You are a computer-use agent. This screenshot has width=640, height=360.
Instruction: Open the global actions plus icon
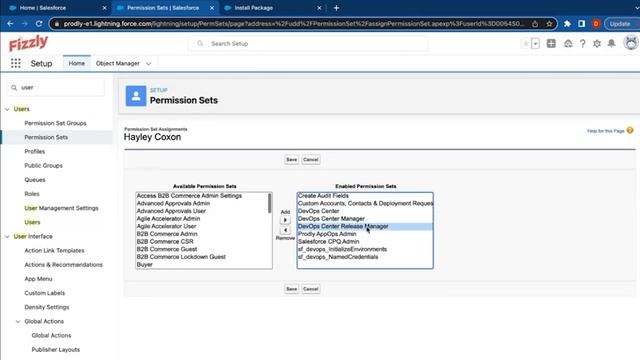click(x=551, y=43)
